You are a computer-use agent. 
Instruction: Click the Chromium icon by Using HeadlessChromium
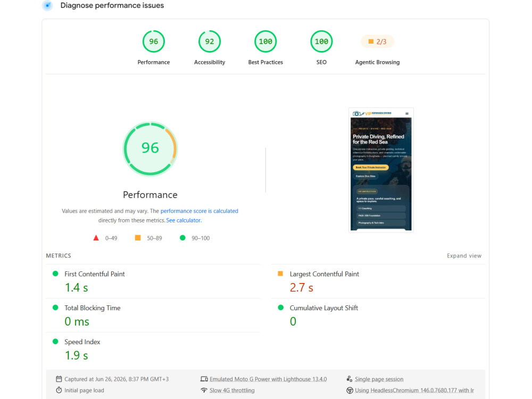click(x=350, y=390)
